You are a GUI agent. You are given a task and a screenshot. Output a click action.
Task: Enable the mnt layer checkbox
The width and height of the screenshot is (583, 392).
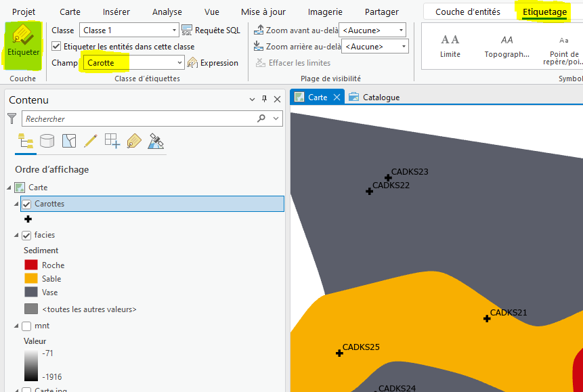(27, 326)
